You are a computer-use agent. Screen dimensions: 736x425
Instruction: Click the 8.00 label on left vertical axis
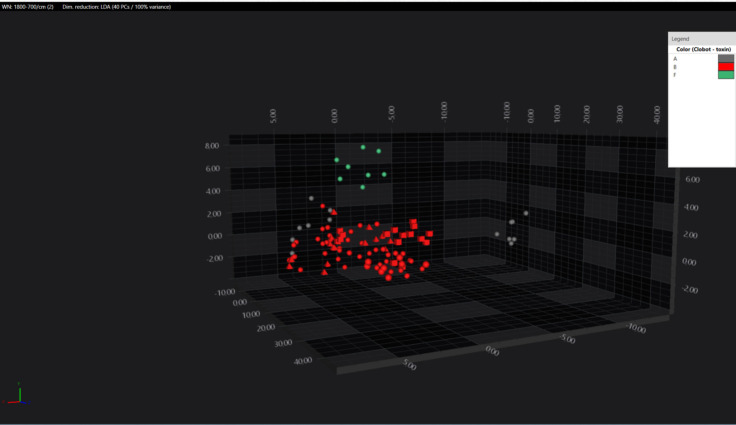[x=212, y=146]
